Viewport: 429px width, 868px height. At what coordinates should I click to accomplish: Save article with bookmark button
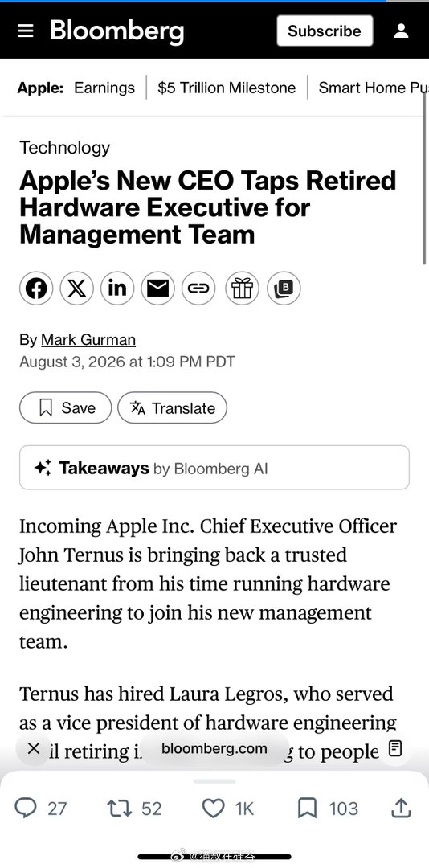65,408
